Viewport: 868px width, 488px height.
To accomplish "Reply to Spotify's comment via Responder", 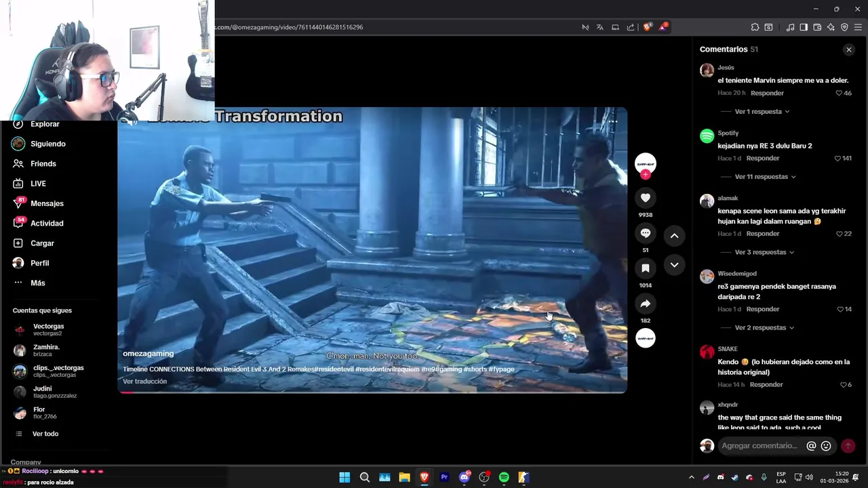I will click(x=763, y=159).
